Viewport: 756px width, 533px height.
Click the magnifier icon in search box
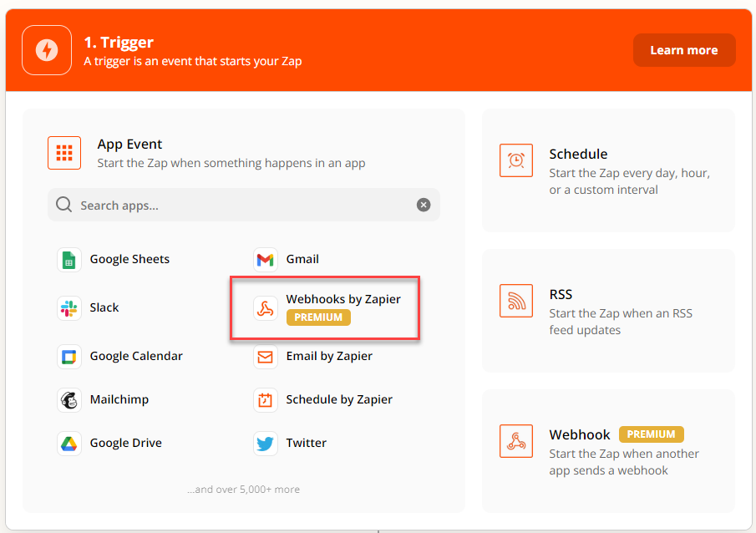pos(63,205)
